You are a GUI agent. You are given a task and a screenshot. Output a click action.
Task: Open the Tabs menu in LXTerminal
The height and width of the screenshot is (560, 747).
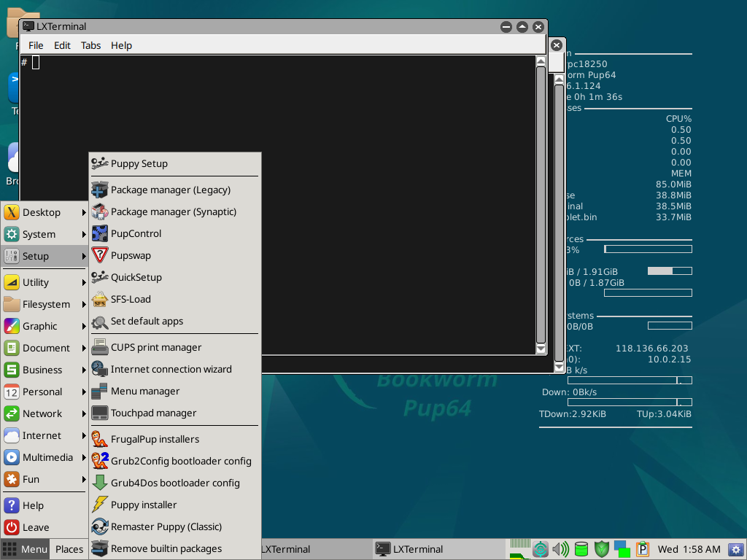point(90,45)
